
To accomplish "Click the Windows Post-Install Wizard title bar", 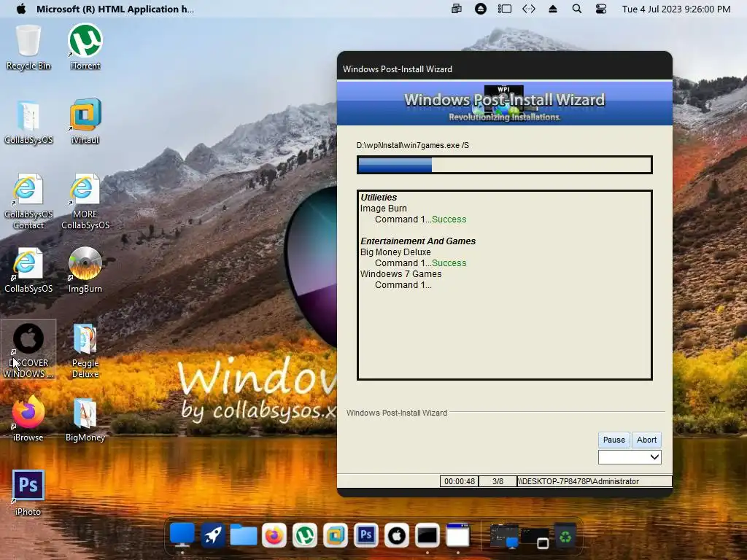I will pyautogui.click(x=505, y=69).
